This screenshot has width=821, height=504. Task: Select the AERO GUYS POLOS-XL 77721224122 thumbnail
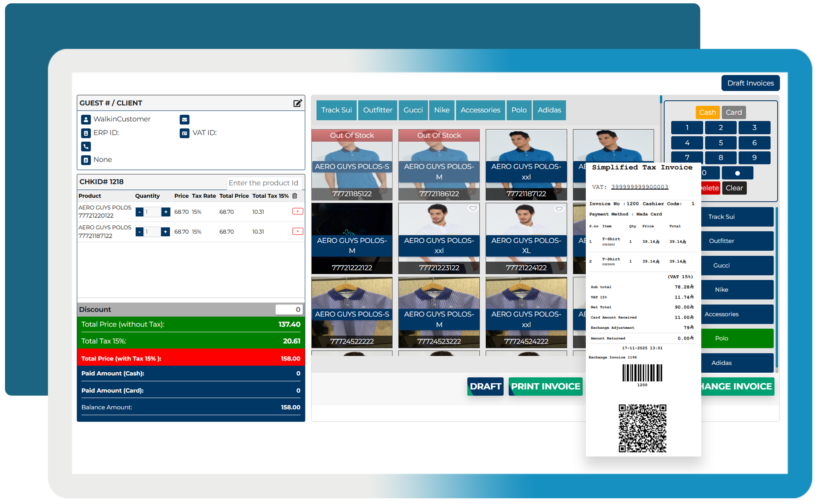pyautogui.click(x=526, y=239)
